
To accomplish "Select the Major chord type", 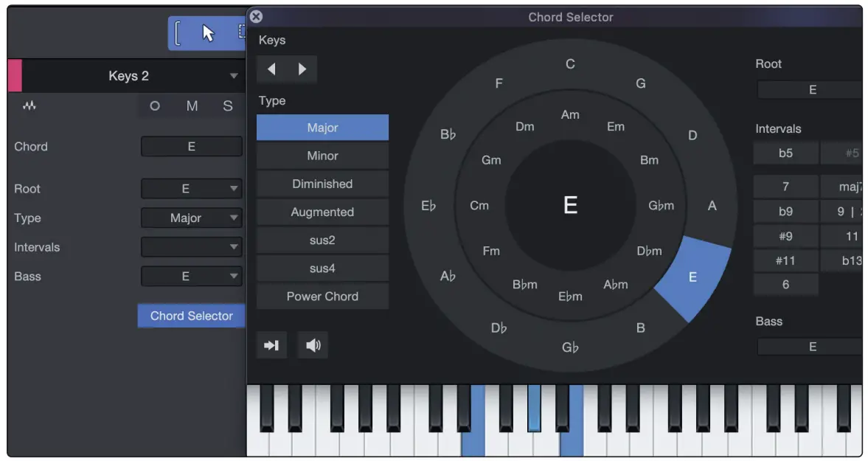I will pyautogui.click(x=323, y=128).
